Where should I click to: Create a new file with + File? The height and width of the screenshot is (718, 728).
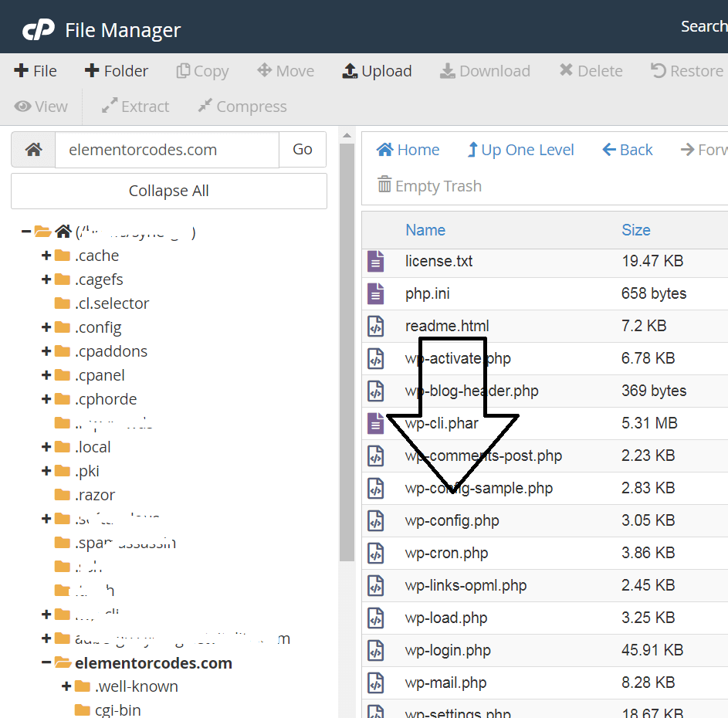[36, 71]
